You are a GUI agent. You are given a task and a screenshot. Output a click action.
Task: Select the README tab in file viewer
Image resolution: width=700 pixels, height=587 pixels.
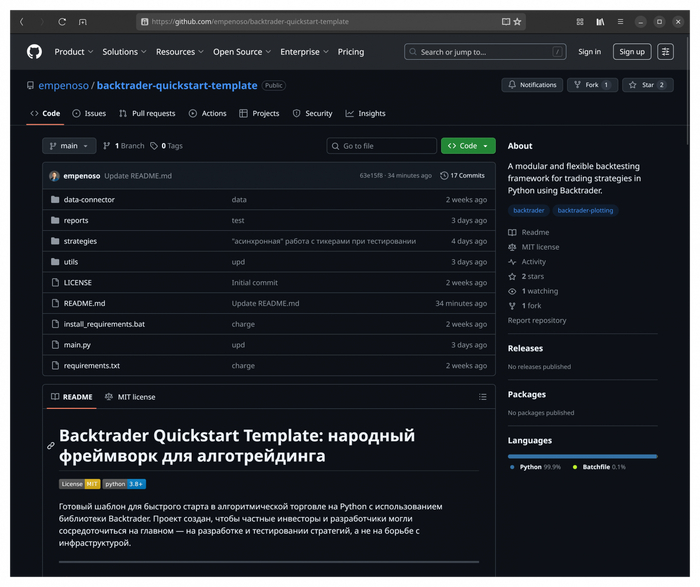[71, 397]
